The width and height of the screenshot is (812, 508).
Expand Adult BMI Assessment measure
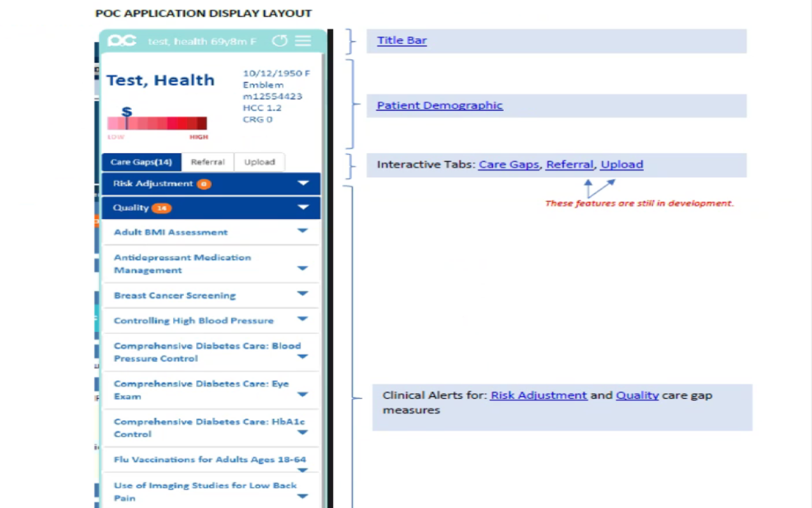click(x=303, y=231)
